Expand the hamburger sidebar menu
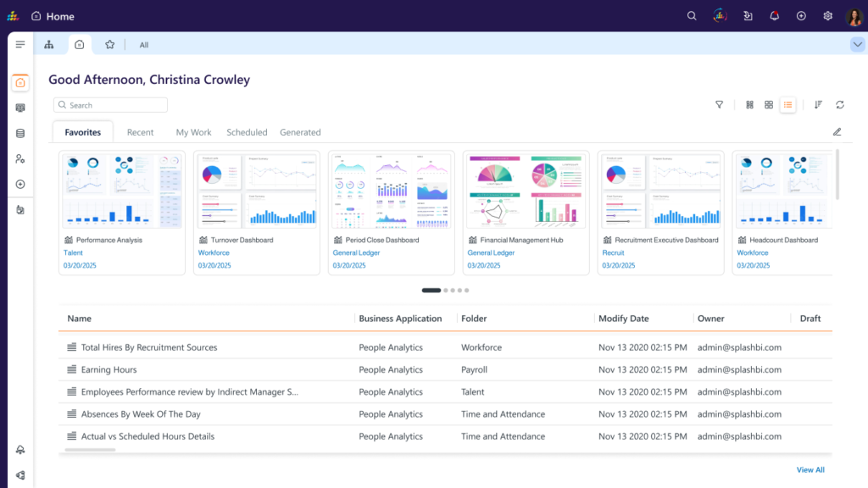 click(20, 45)
